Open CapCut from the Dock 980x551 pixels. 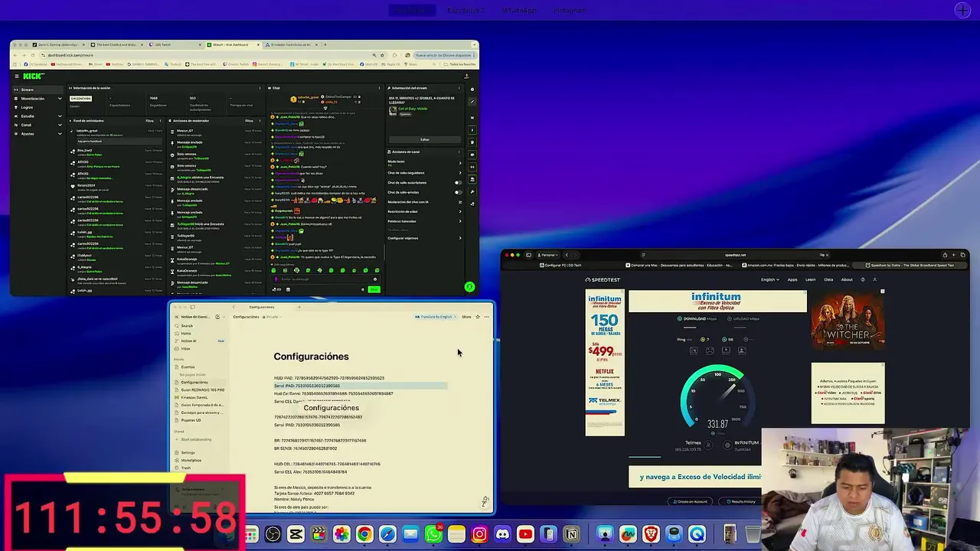tap(296, 533)
